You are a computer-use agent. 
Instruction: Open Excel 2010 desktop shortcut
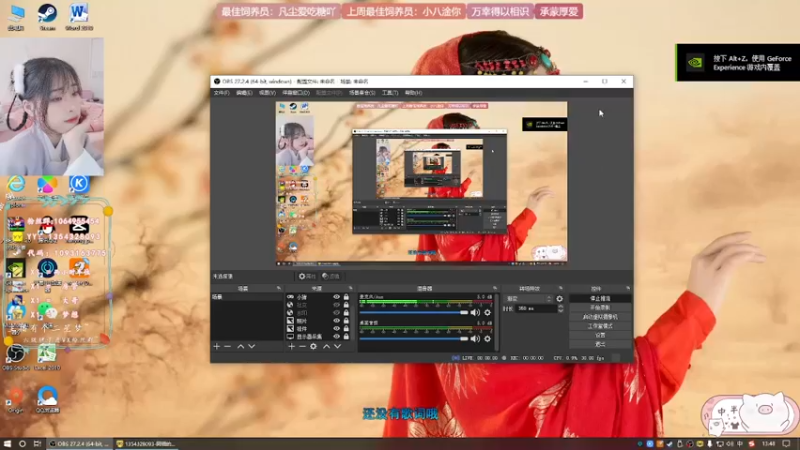(x=47, y=357)
